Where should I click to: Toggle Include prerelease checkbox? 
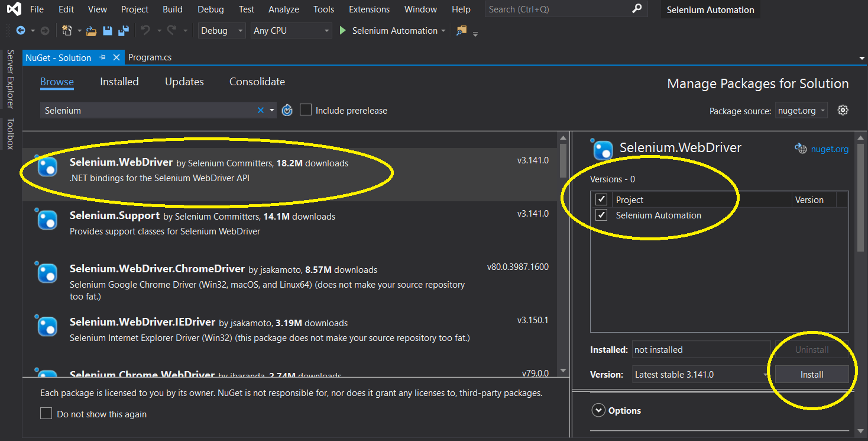point(305,110)
